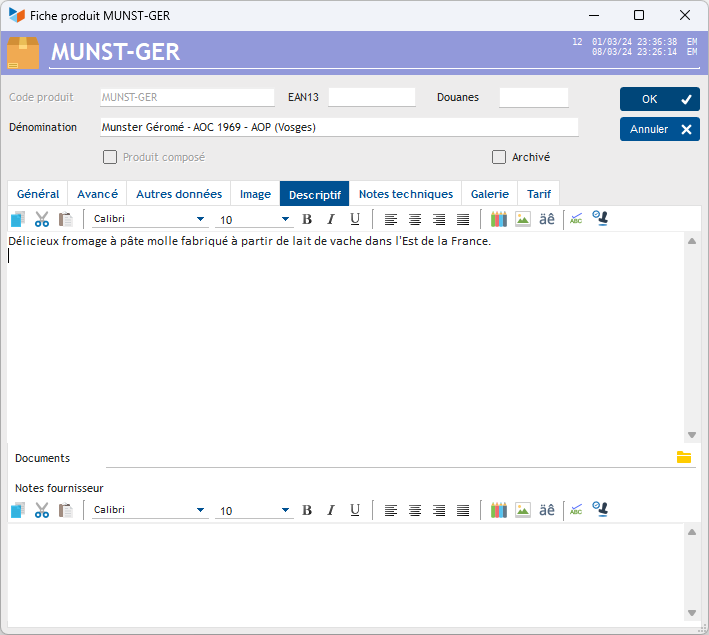Toggle Bold in Descriptif toolbar
Viewport: 709px width, 635px height.
click(x=307, y=219)
